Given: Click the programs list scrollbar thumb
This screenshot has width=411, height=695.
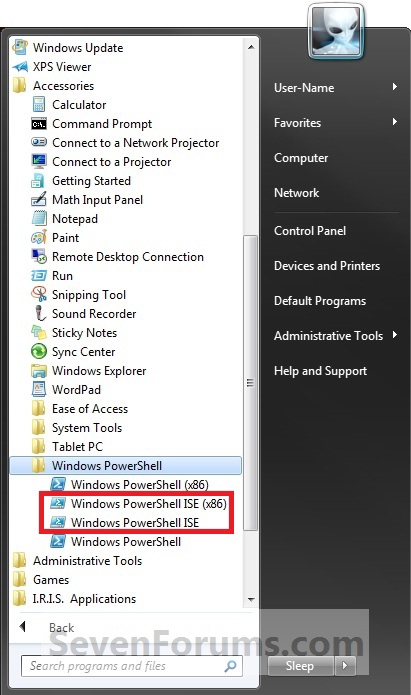Looking at the screenshot, I should coord(251,383).
